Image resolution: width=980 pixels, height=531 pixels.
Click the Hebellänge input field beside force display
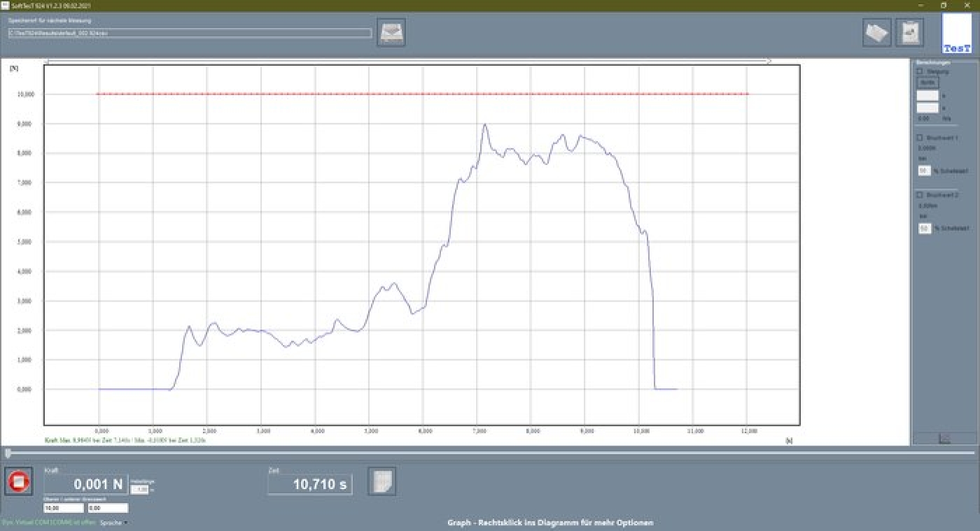click(140, 490)
